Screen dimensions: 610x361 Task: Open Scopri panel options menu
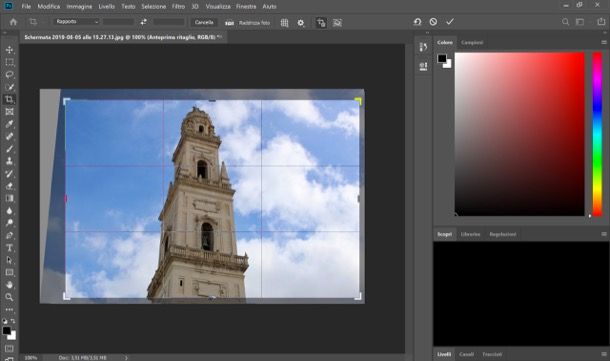pyautogui.click(x=604, y=234)
